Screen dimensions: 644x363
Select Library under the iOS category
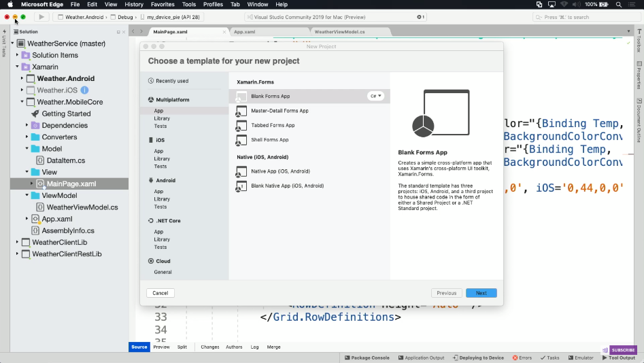point(162,158)
